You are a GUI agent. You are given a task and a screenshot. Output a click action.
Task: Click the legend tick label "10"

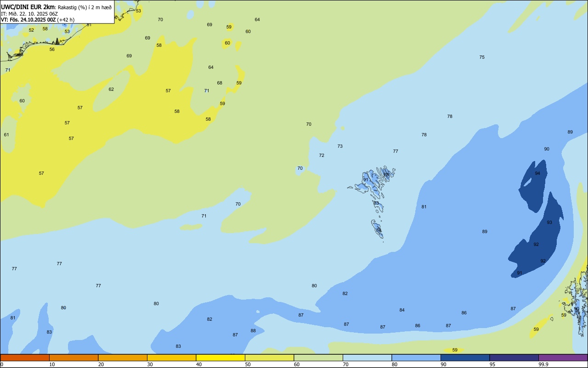pos(52,364)
